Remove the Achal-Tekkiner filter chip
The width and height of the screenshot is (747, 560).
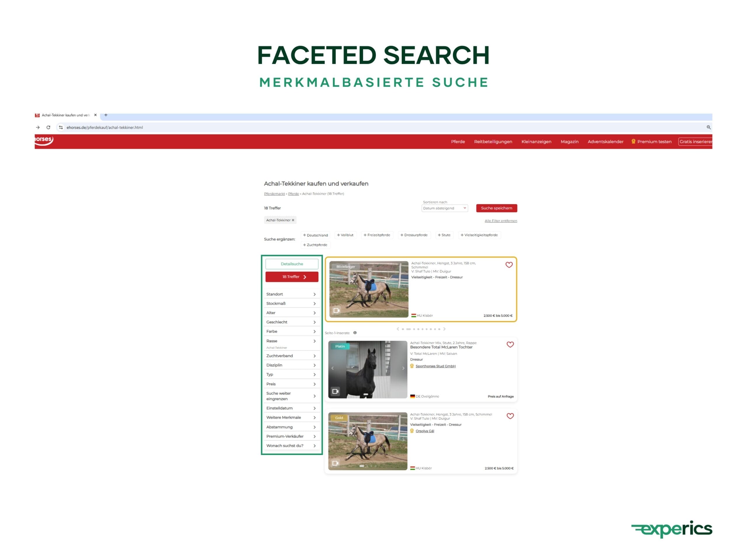[293, 220]
